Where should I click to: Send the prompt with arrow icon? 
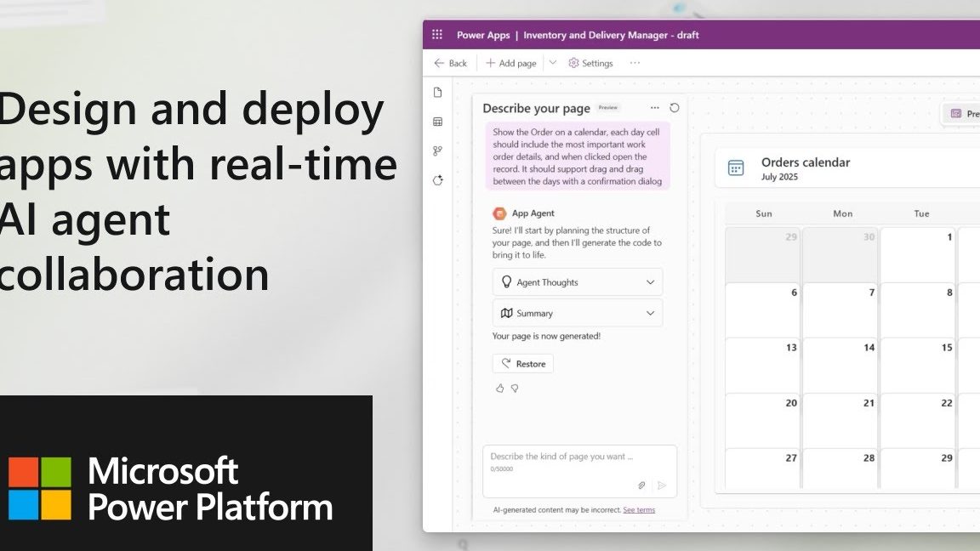point(662,486)
